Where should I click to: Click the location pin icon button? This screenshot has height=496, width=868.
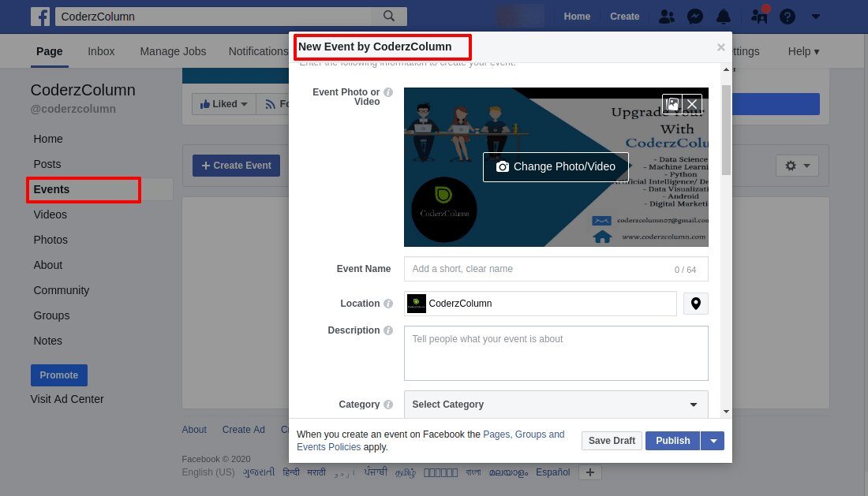[696, 304]
